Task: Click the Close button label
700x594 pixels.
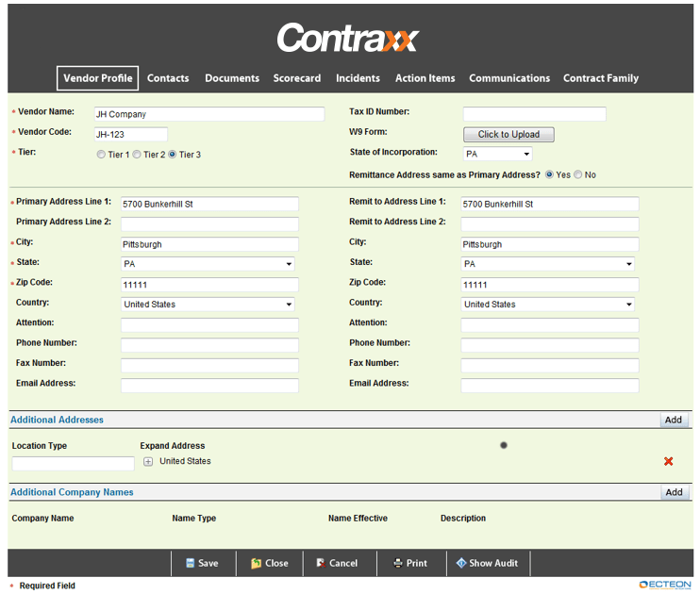Action: pyautogui.click(x=276, y=563)
